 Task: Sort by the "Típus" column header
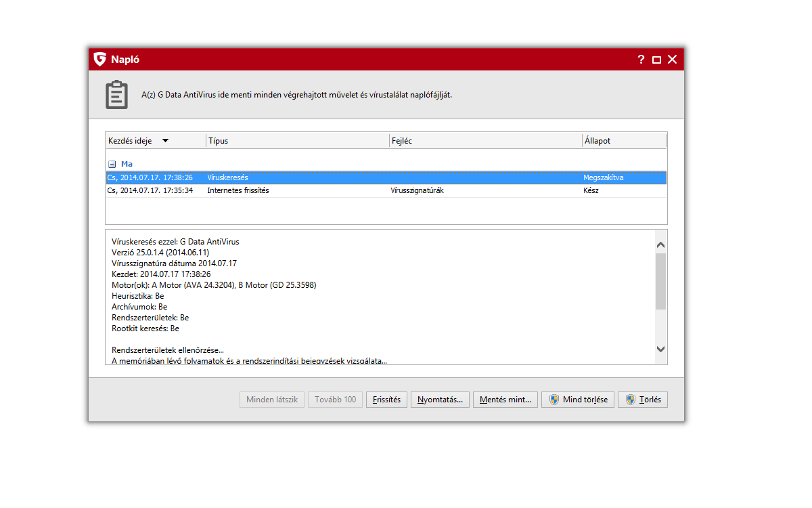tap(298, 141)
